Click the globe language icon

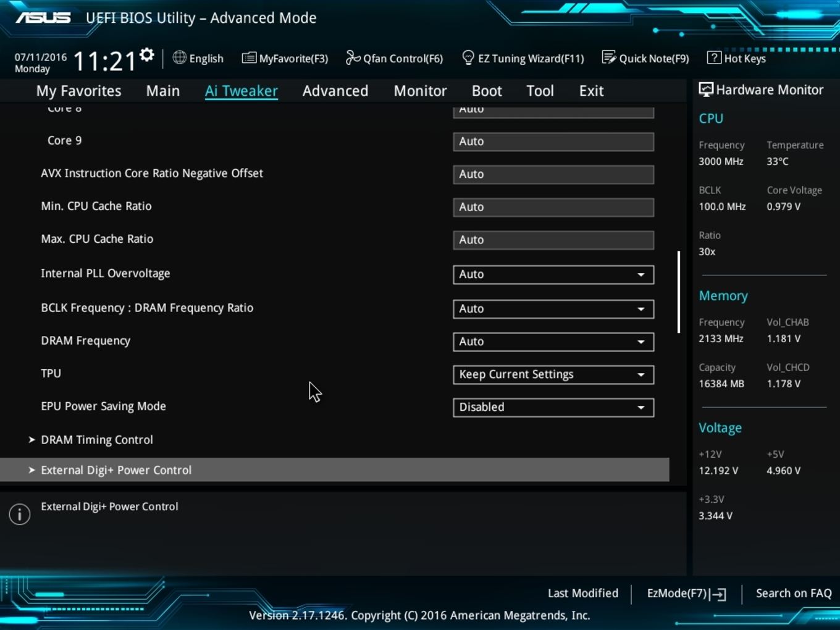coord(179,57)
